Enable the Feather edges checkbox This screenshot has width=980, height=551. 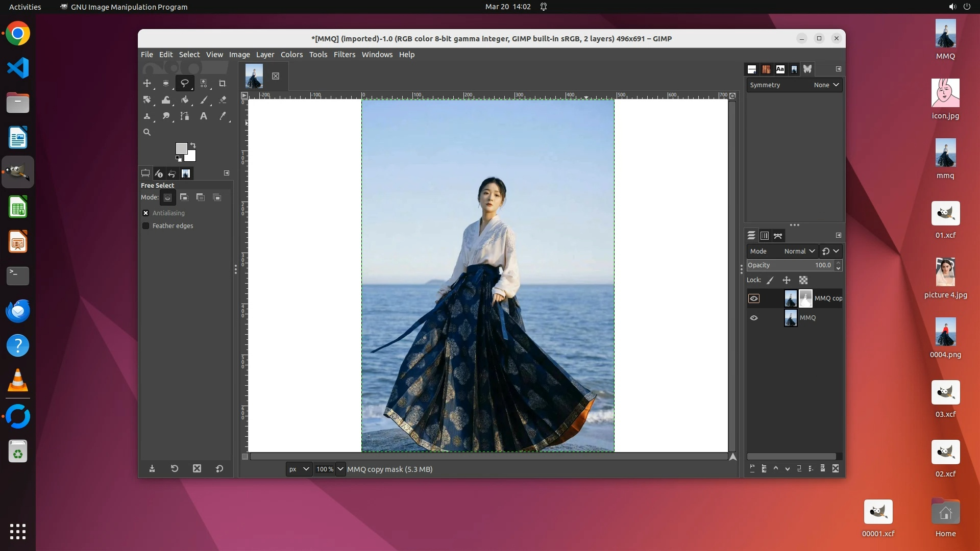tap(146, 226)
